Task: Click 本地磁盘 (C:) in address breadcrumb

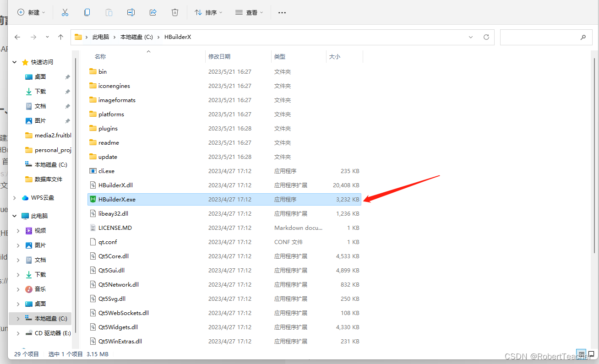Action: click(136, 37)
